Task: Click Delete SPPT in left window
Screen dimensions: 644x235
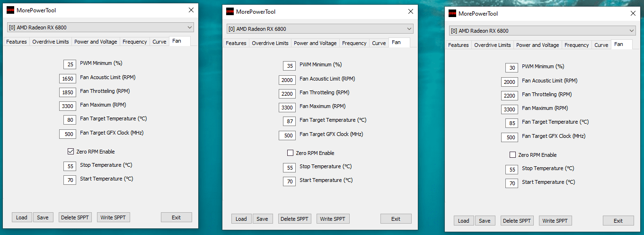Action: tap(75, 217)
